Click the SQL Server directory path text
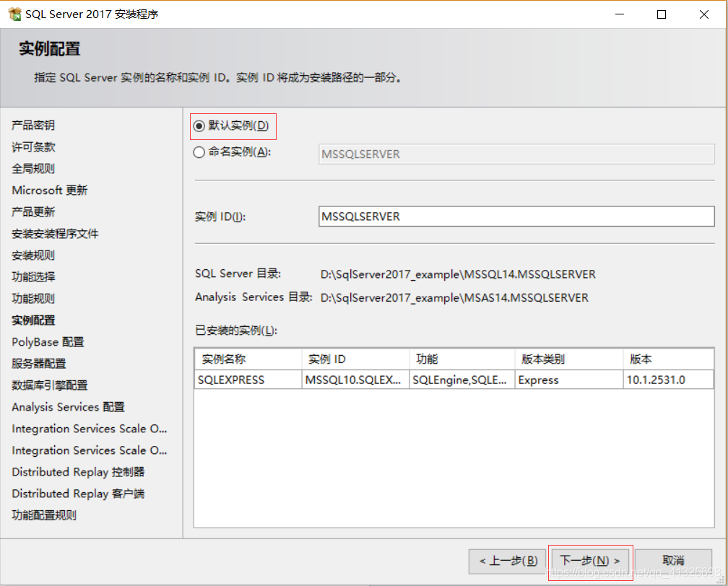 (458, 274)
